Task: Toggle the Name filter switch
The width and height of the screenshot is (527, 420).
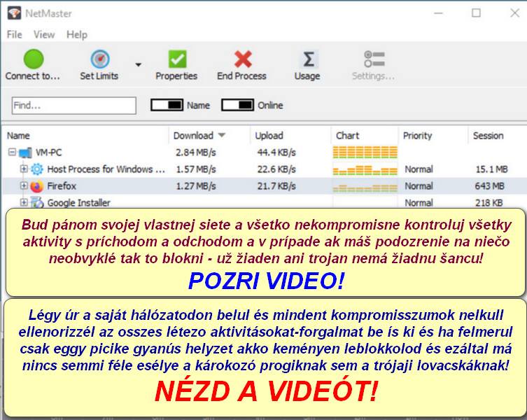Action: (167, 105)
